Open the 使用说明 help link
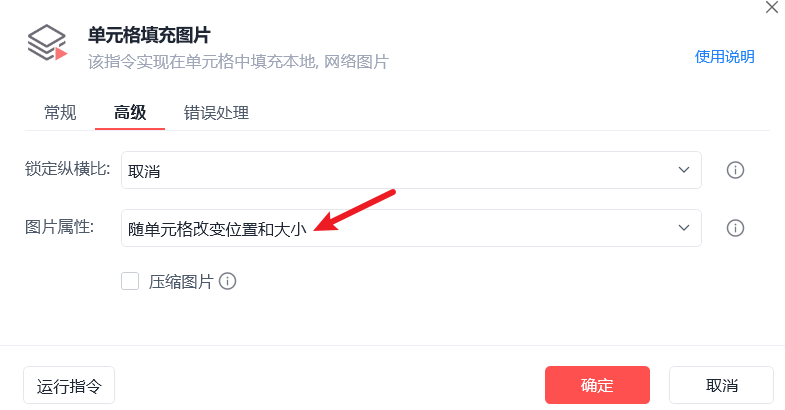Viewport: 785px width, 410px height. point(724,57)
